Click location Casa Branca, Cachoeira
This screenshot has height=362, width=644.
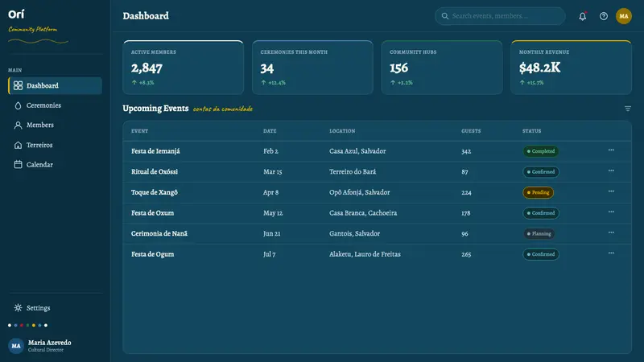[363, 213]
